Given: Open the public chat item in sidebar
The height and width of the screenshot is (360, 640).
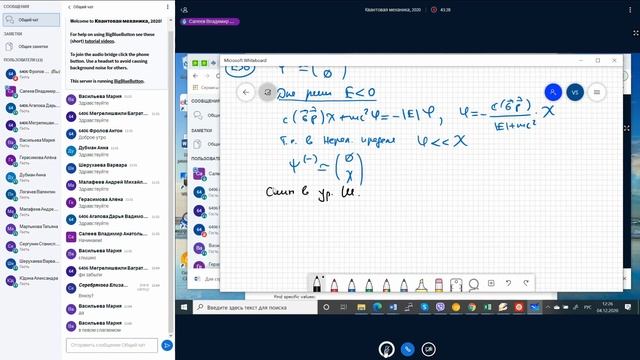Looking at the screenshot, I should point(31,20).
